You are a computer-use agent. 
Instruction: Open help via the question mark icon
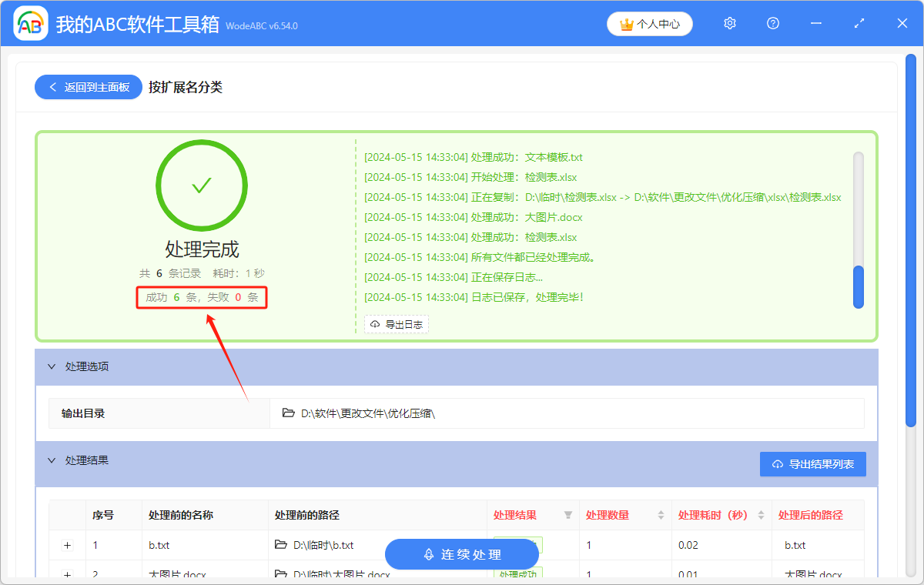pos(772,23)
